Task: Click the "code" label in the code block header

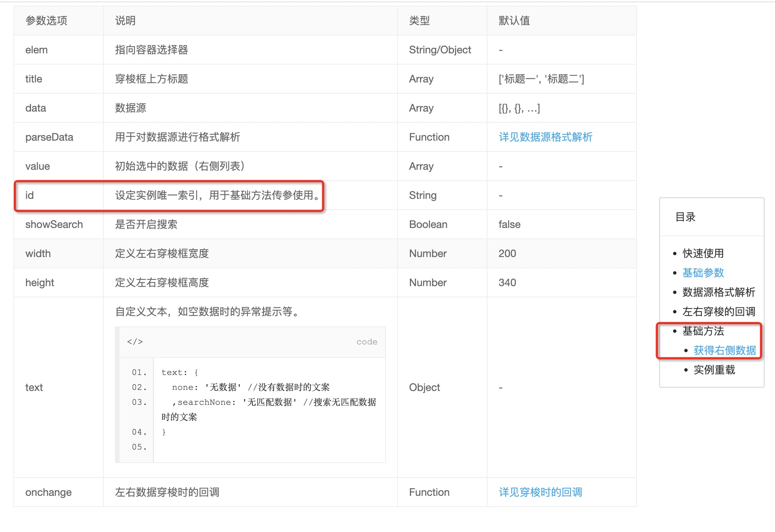Action: tap(367, 342)
